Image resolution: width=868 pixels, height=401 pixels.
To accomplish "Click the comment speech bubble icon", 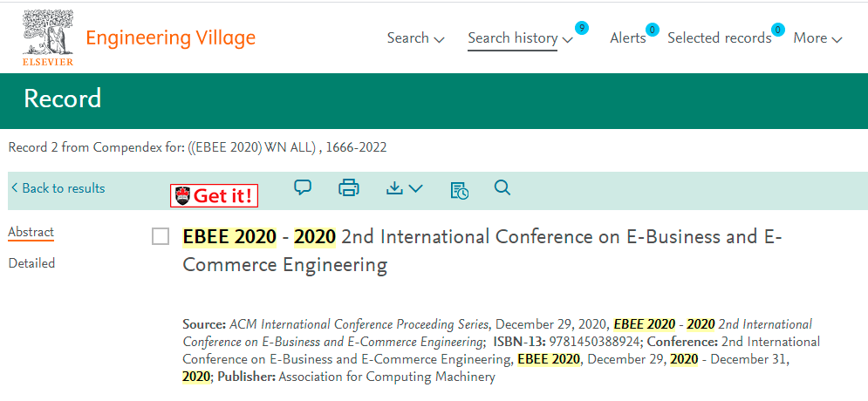I will pyautogui.click(x=302, y=188).
